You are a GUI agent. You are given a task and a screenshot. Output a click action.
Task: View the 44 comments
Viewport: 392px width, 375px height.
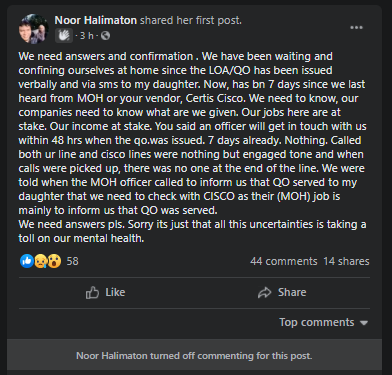point(284,261)
